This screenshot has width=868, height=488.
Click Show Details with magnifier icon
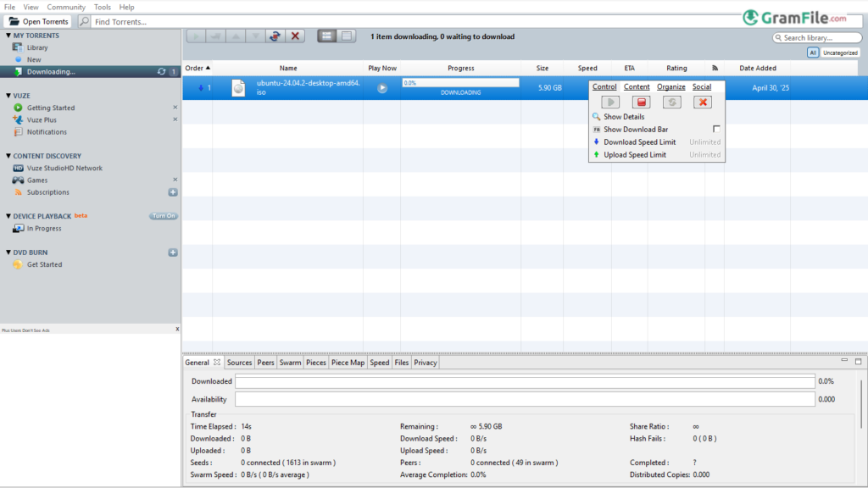[624, 117]
